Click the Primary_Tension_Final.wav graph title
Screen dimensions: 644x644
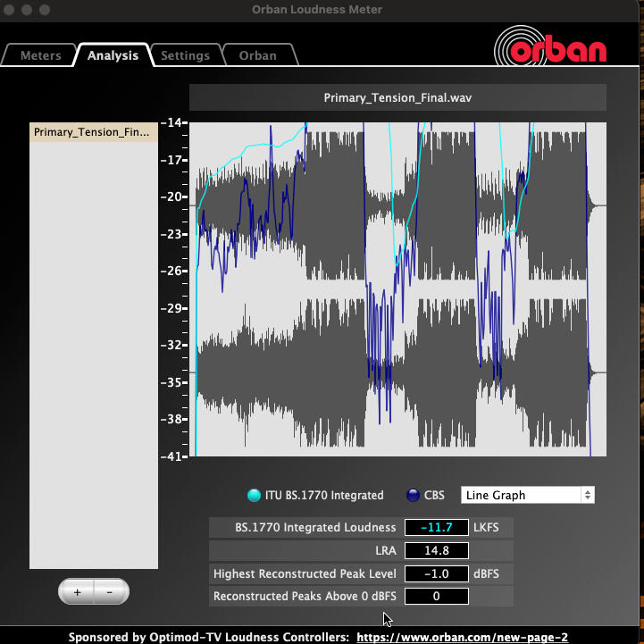pyautogui.click(x=397, y=97)
